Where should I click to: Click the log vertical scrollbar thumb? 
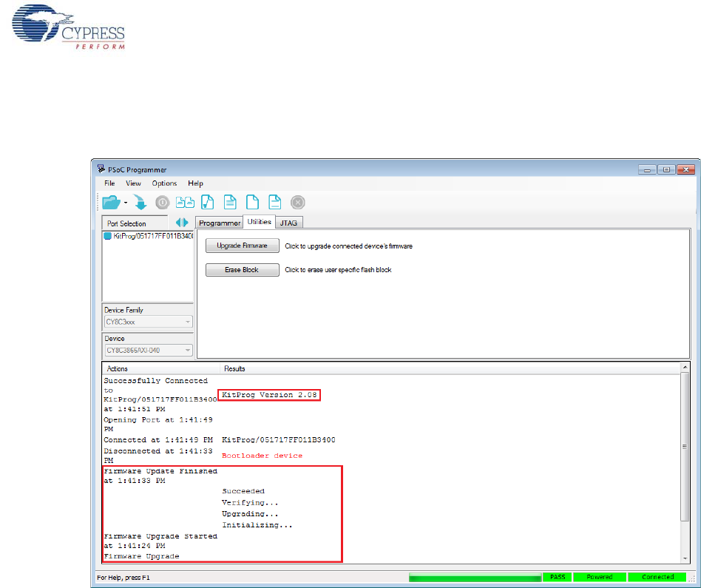[x=685, y=446]
